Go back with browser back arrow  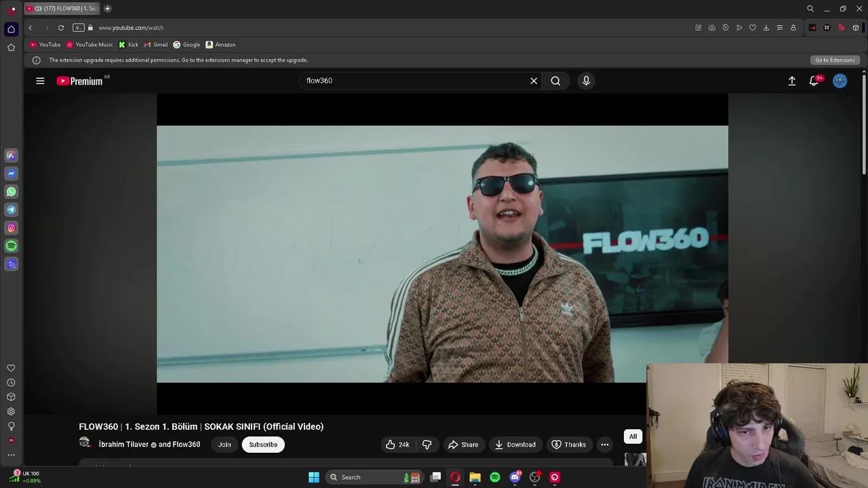30,28
